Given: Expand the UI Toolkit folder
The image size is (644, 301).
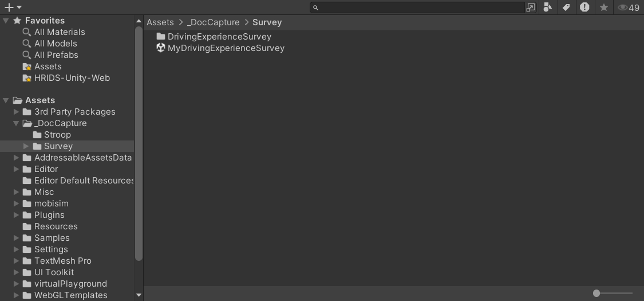Looking at the screenshot, I should coord(16,273).
